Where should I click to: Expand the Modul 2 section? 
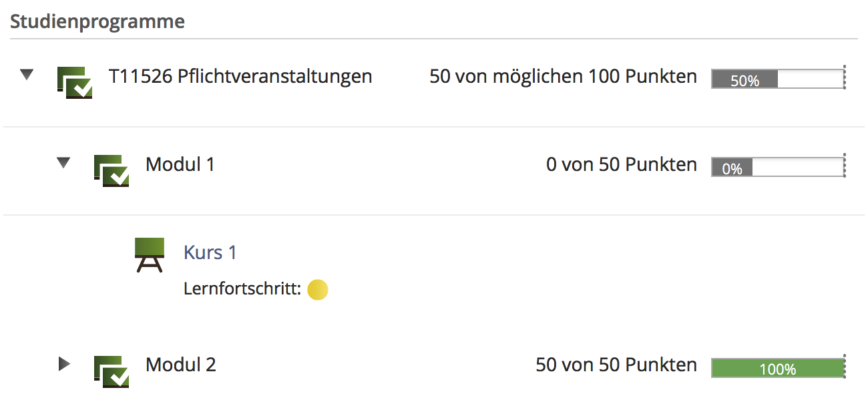(63, 364)
